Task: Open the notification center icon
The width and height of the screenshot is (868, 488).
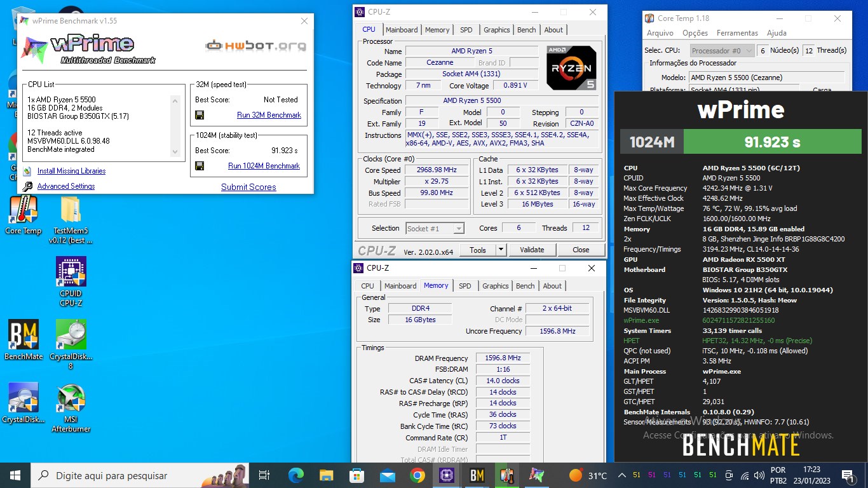Action: 847,475
